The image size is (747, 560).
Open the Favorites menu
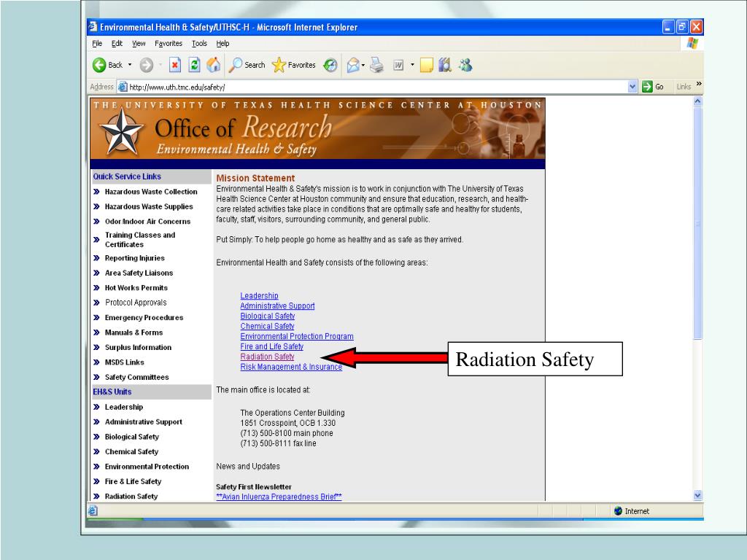pyautogui.click(x=169, y=43)
